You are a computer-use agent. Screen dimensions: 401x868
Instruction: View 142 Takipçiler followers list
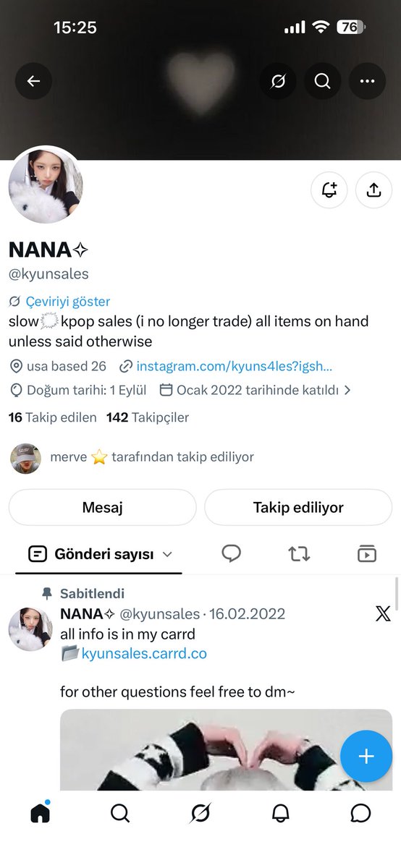coord(148,417)
